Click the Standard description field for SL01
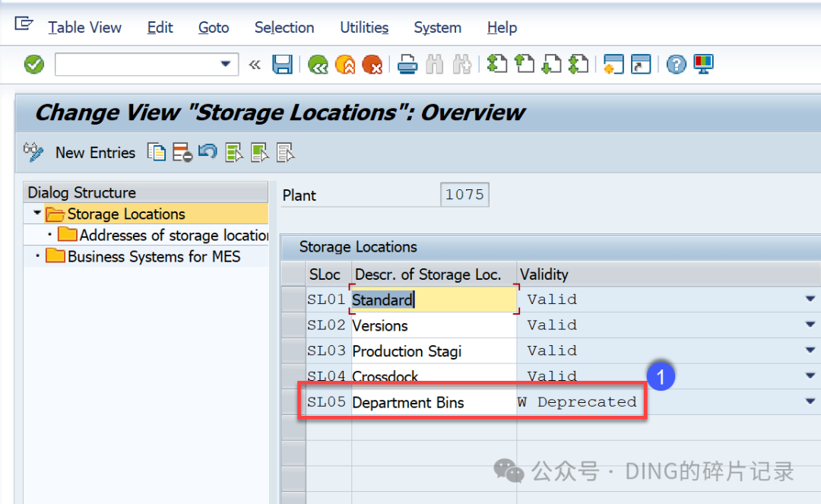This screenshot has height=504, width=821. point(434,300)
